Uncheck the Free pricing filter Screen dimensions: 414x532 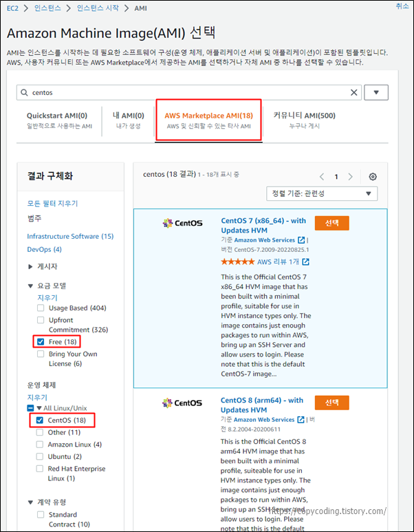pyautogui.click(x=41, y=341)
